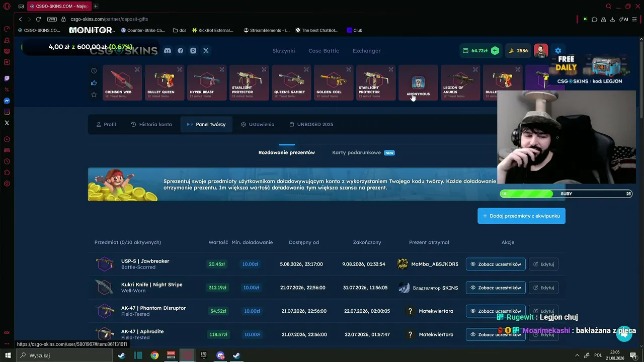The width and height of the screenshot is (644, 362).
Task: Open the Skrzynki menu item
Action: [284, 51]
